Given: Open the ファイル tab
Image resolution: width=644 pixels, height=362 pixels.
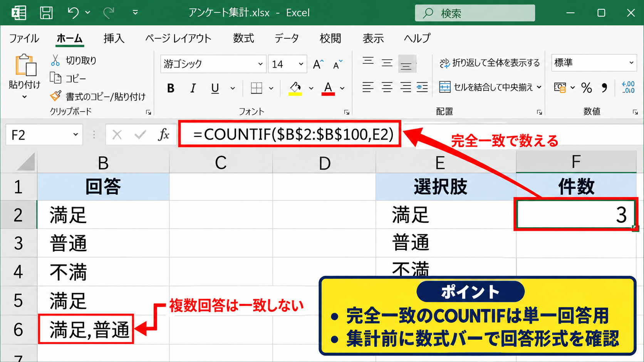Looking at the screenshot, I should coord(24,38).
